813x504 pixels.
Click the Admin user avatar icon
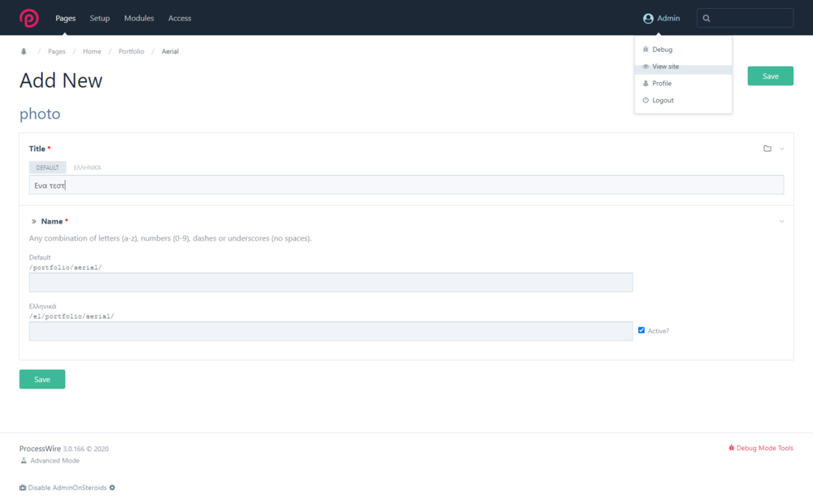tap(648, 19)
